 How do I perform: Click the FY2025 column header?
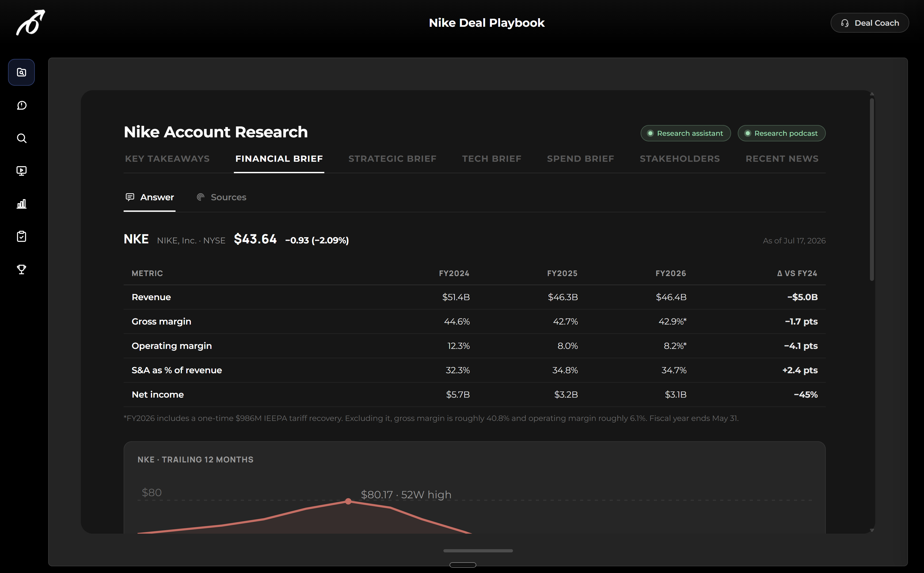point(562,273)
